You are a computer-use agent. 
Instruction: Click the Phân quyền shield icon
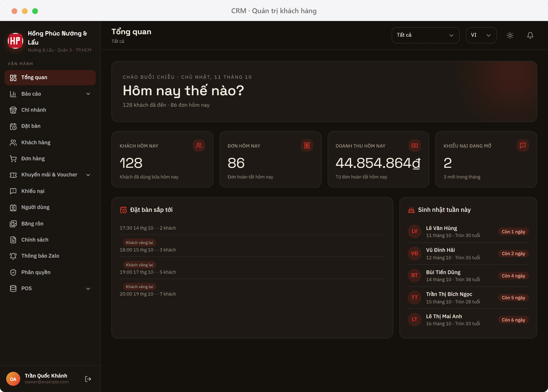coord(13,272)
